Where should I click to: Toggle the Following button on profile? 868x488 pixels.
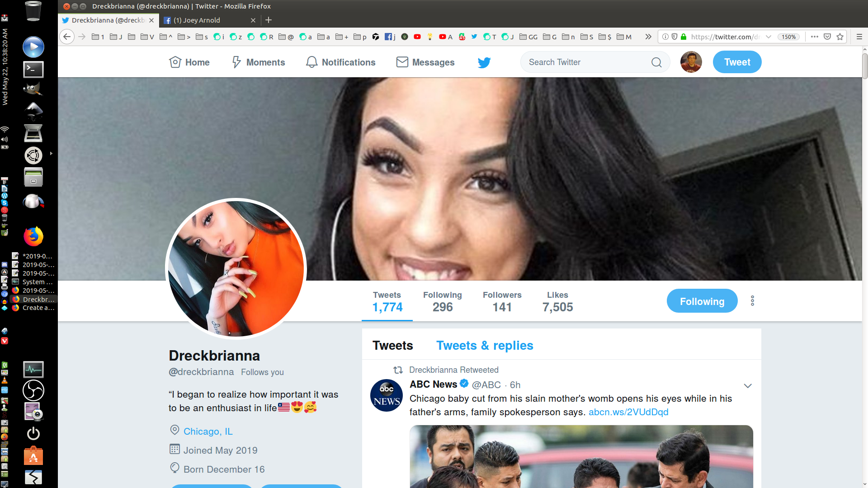tap(702, 301)
